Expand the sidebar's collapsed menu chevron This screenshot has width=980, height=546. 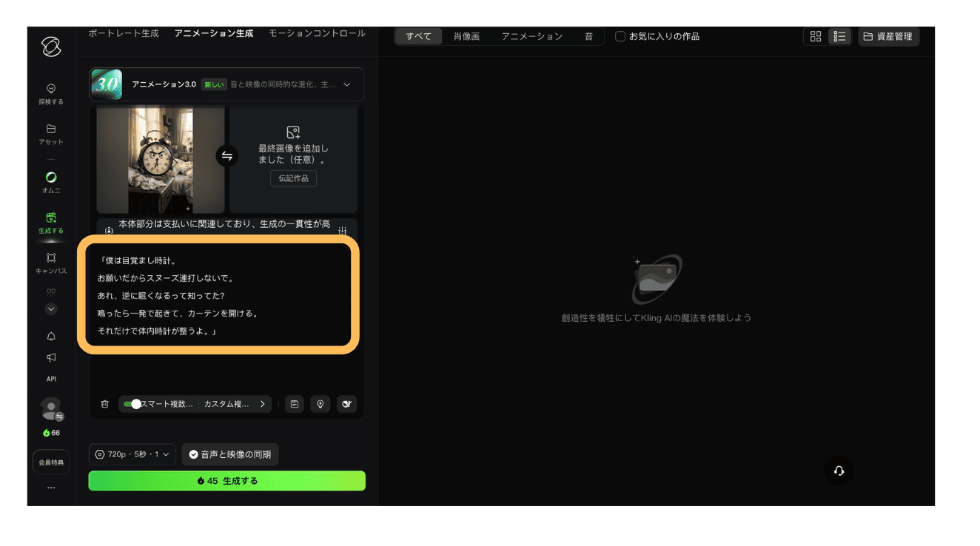click(51, 309)
